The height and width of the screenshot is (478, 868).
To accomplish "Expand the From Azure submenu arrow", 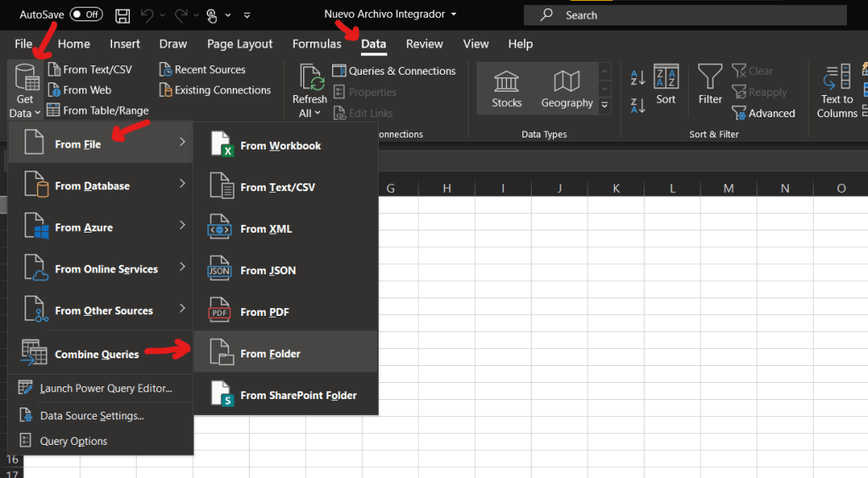I will tap(182, 226).
